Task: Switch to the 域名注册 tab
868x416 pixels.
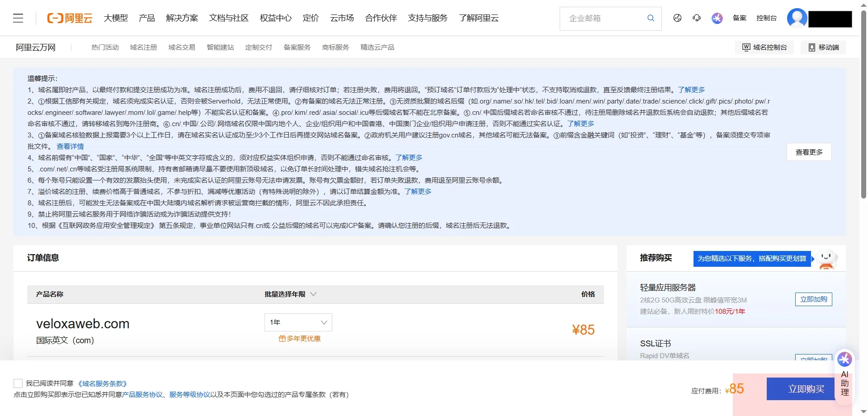Action: [143, 47]
